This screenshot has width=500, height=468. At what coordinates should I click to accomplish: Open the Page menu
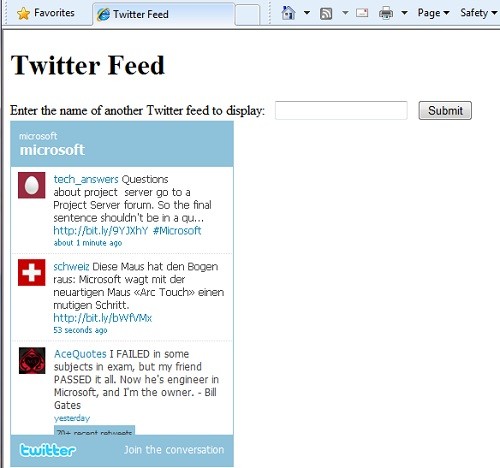point(433,13)
